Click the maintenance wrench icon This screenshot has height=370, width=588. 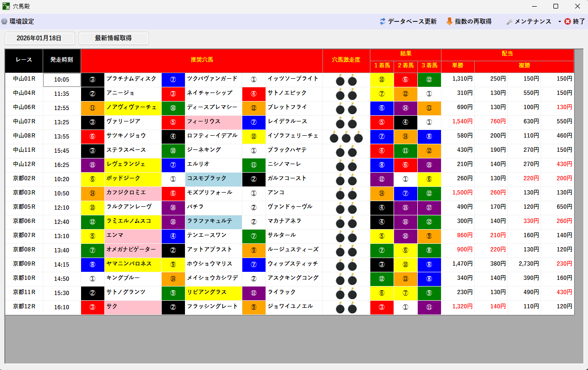pyautogui.click(x=509, y=21)
